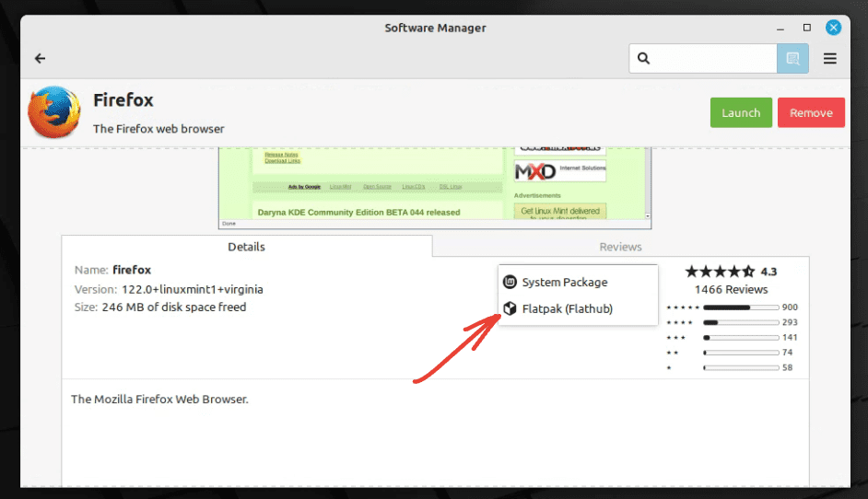Viewport: 868px width, 499px height.
Task: Click the '246 MB of disk space freed' text
Action: [x=174, y=307]
